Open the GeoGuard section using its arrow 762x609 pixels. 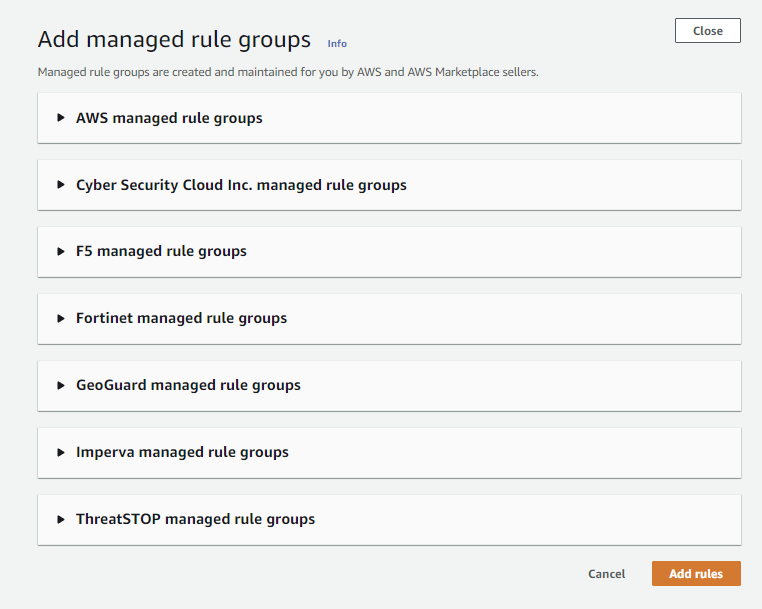point(61,385)
